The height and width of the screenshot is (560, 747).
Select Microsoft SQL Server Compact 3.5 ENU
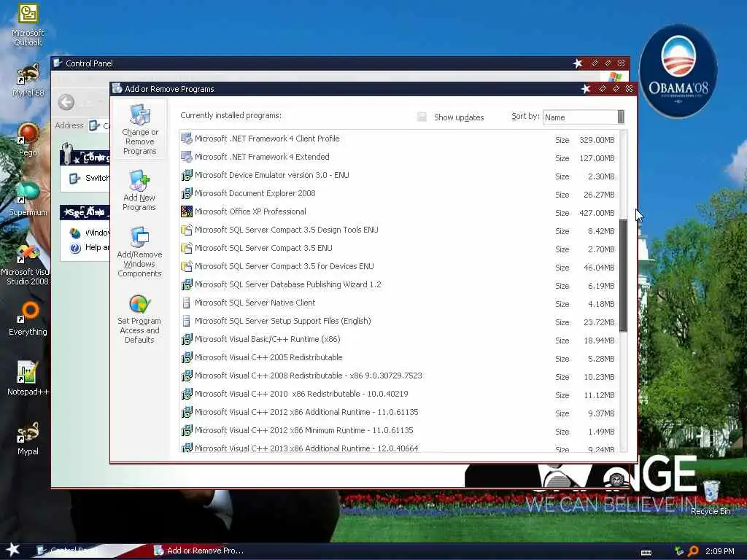click(x=399, y=249)
